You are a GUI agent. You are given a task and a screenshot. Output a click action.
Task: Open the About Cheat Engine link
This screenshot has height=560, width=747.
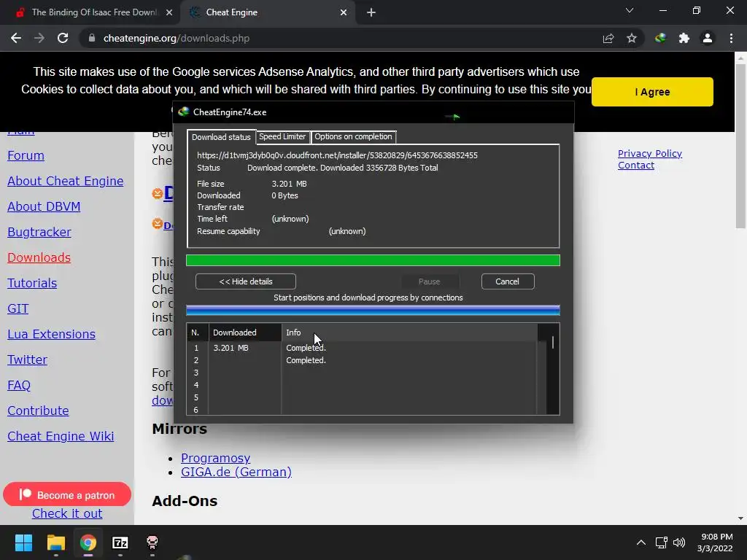click(65, 181)
